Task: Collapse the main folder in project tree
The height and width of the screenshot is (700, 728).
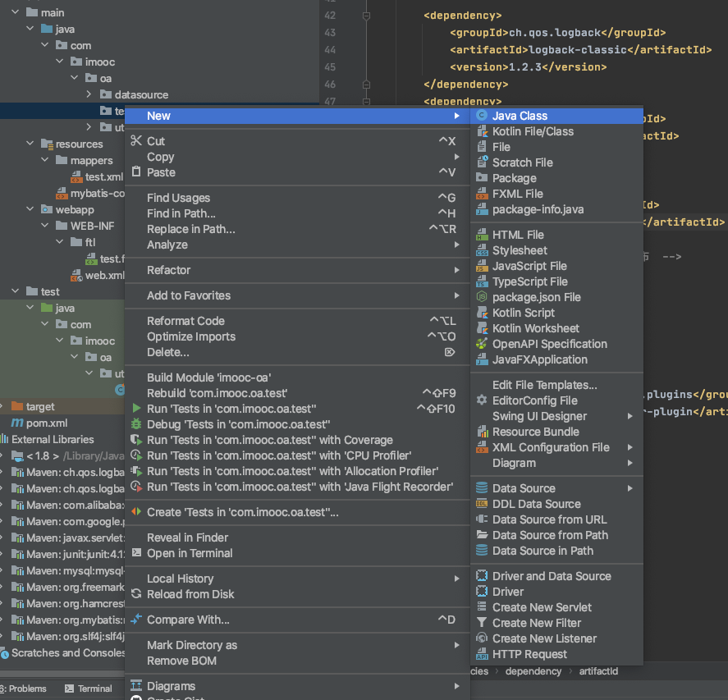Action: pos(16,12)
